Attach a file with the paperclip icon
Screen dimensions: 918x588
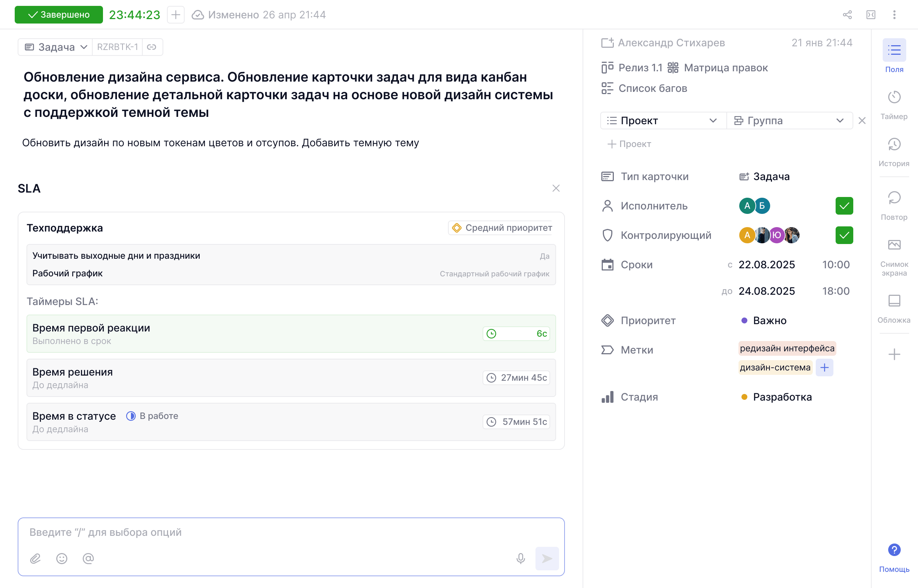click(x=35, y=559)
